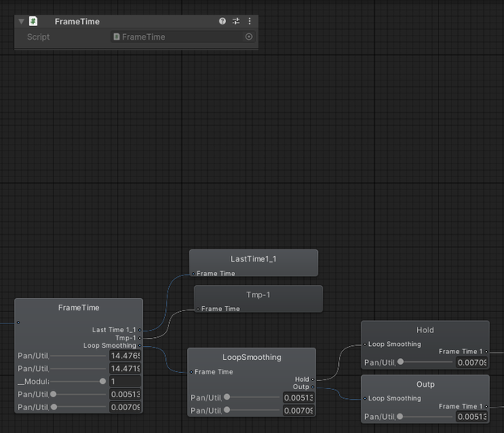
Task: Click the _Modul value field showing 1
Action: coord(125,382)
